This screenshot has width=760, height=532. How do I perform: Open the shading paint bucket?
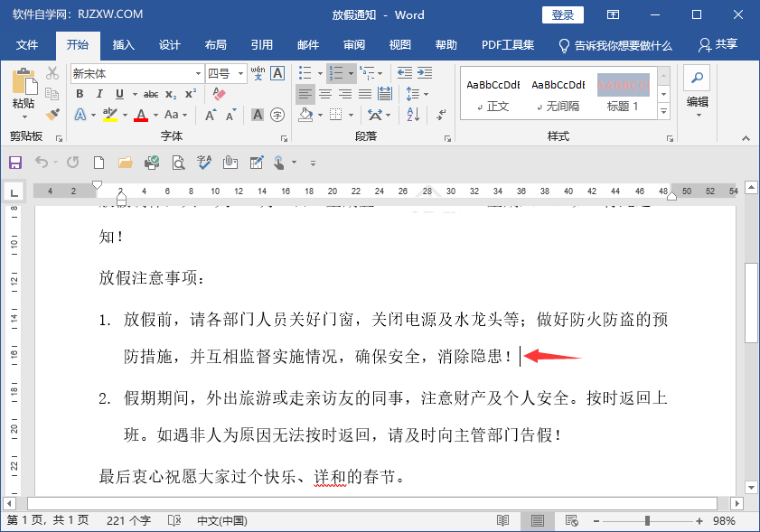(x=305, y=115)
